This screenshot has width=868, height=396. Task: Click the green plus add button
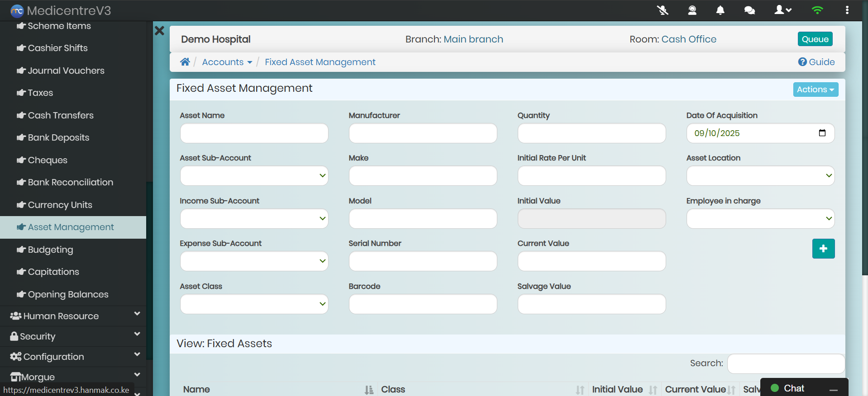point(823,249)
